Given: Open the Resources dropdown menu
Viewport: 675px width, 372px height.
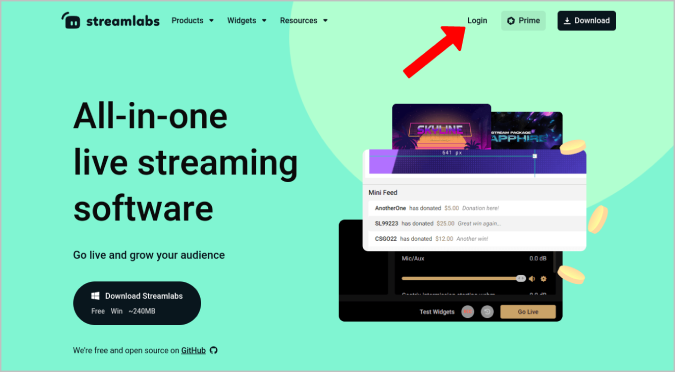Looking at the screenshot, I should (303, 20).
